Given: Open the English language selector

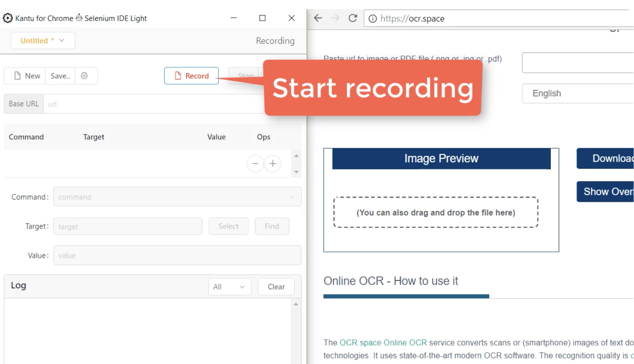Looking at the screenshot, I should [x=578, y=93].
